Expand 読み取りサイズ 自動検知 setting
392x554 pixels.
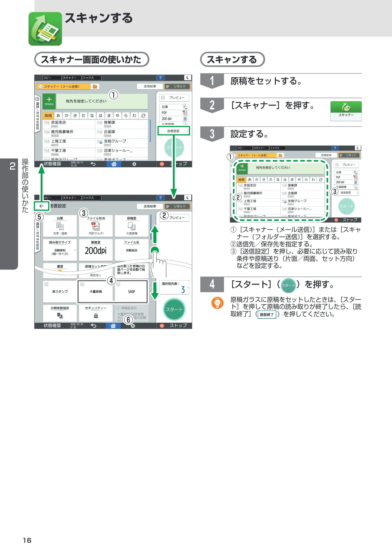(x=60, y=250)
